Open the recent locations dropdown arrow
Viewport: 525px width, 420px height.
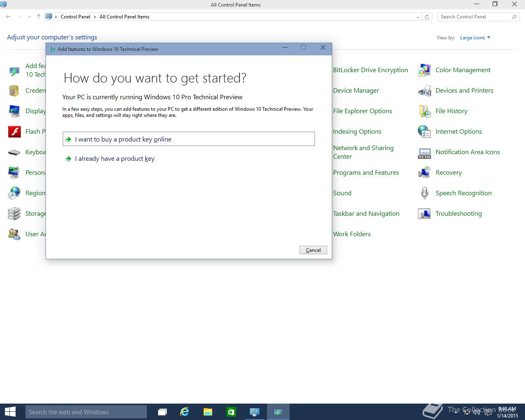30,17
